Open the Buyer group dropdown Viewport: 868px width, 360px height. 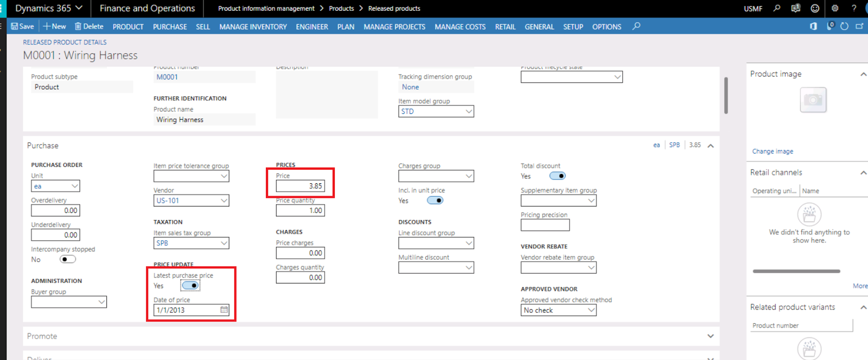pyautogui.click(x=101, y=302)
